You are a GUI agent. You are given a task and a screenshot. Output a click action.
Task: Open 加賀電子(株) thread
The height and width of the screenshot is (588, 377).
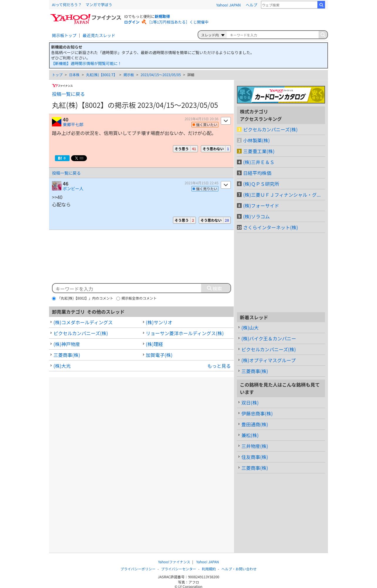(159, 355)
